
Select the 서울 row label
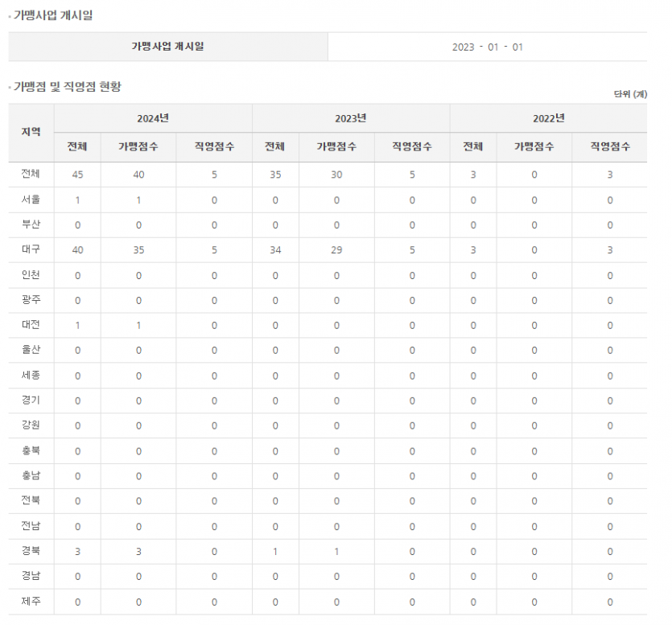(31, 200)
